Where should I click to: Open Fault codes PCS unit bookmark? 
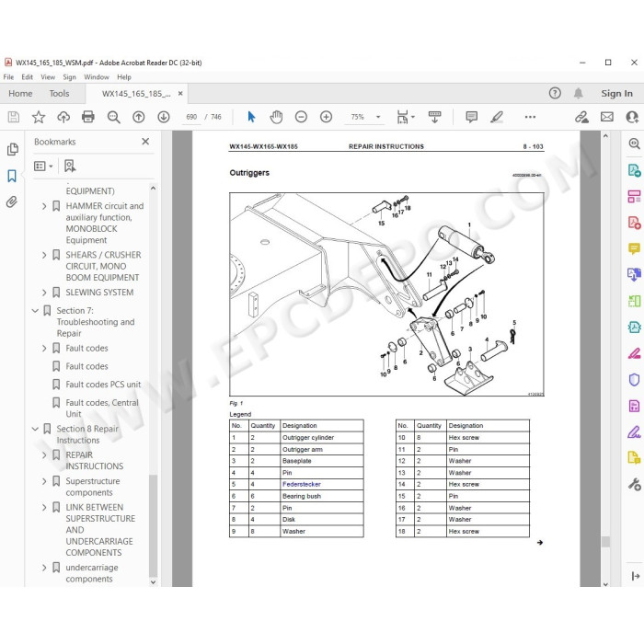(x=103, y=385)
